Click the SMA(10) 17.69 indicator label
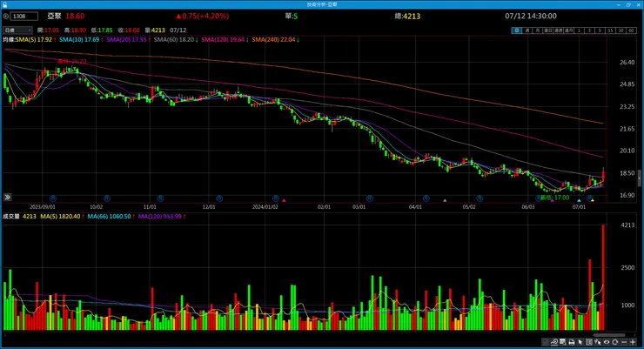 pos(79,40)
